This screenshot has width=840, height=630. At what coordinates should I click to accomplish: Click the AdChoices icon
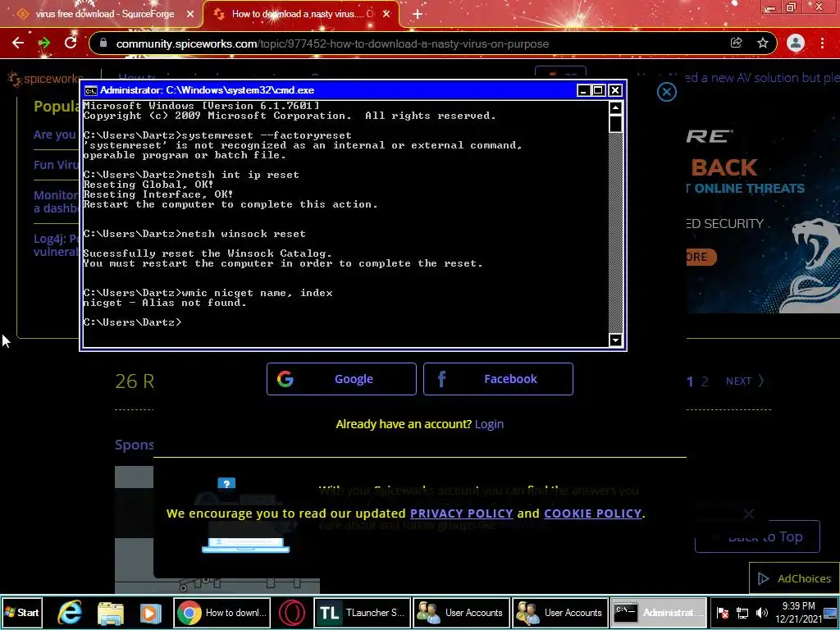763,578
